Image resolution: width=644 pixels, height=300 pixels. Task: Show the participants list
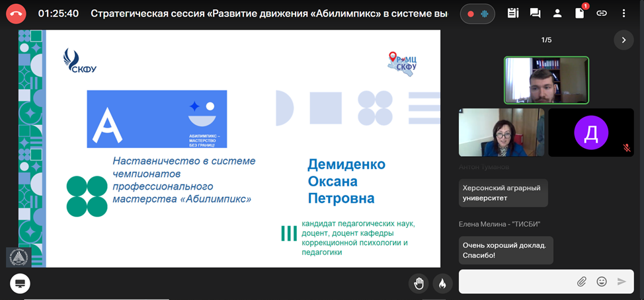tap(557, 13)
